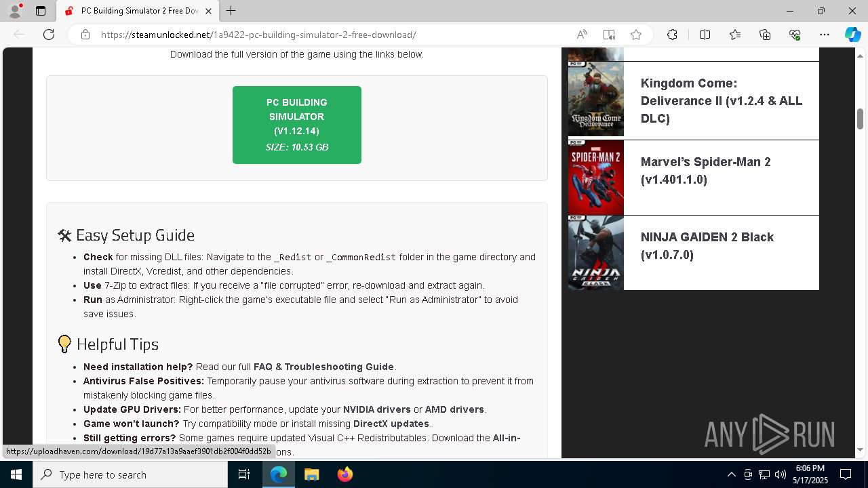Show hidden system tray icons chevron
Image resolution: width=868 pixels, height=488 pixels.
[731, 474]
